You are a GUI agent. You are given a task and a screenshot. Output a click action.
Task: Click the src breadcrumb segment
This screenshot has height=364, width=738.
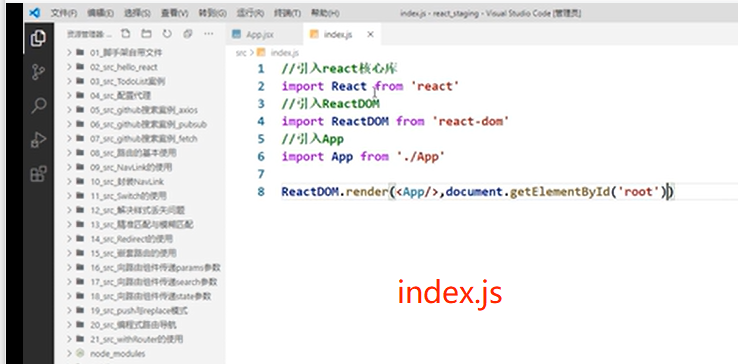click(241, 53)
